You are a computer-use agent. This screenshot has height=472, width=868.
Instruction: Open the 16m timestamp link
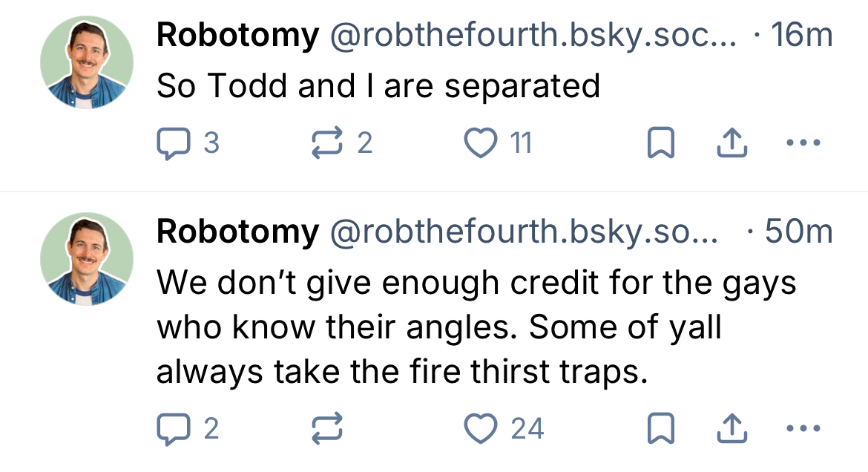(x=801, y=36)
